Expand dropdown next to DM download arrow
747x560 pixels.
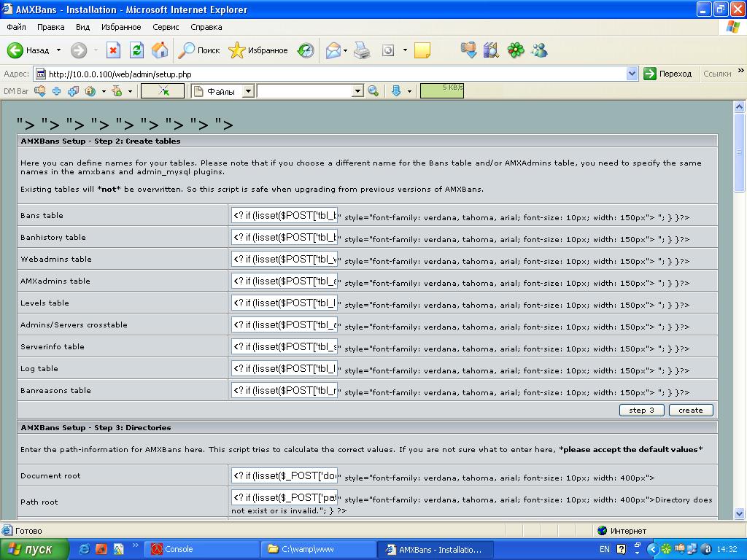(x=409, y=91)
